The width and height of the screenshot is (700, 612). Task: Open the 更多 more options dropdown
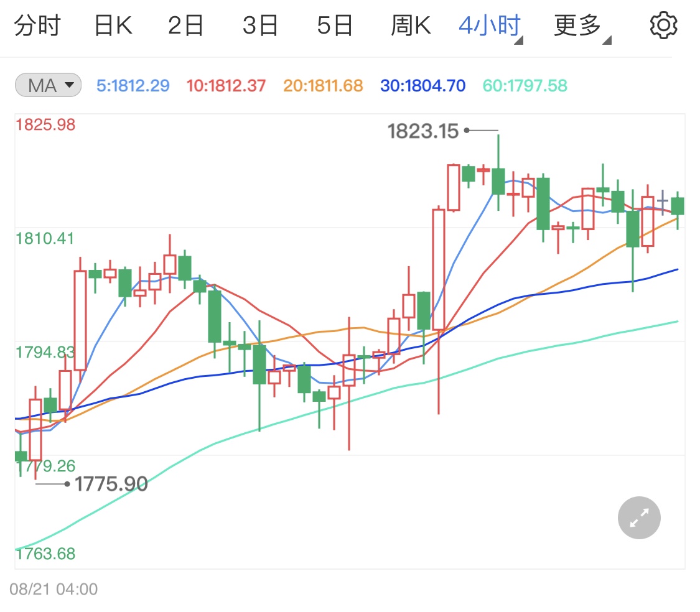click(x=582, y=27)
